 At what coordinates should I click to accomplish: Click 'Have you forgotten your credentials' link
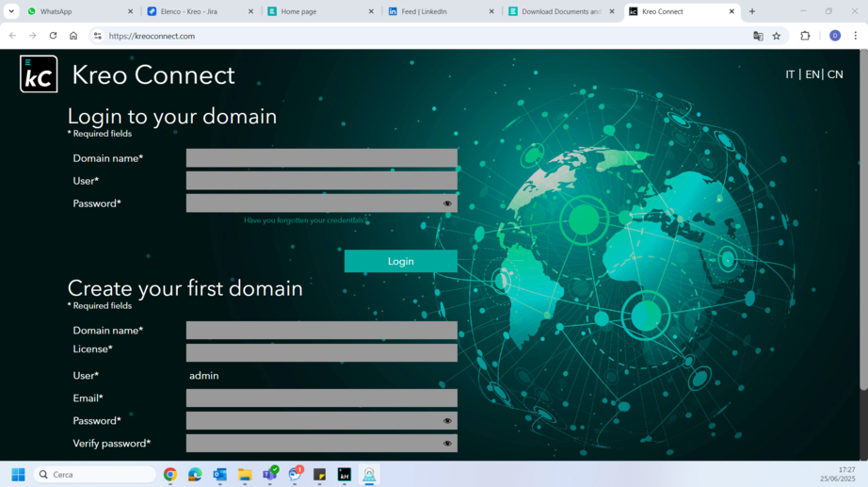(304, 220)
